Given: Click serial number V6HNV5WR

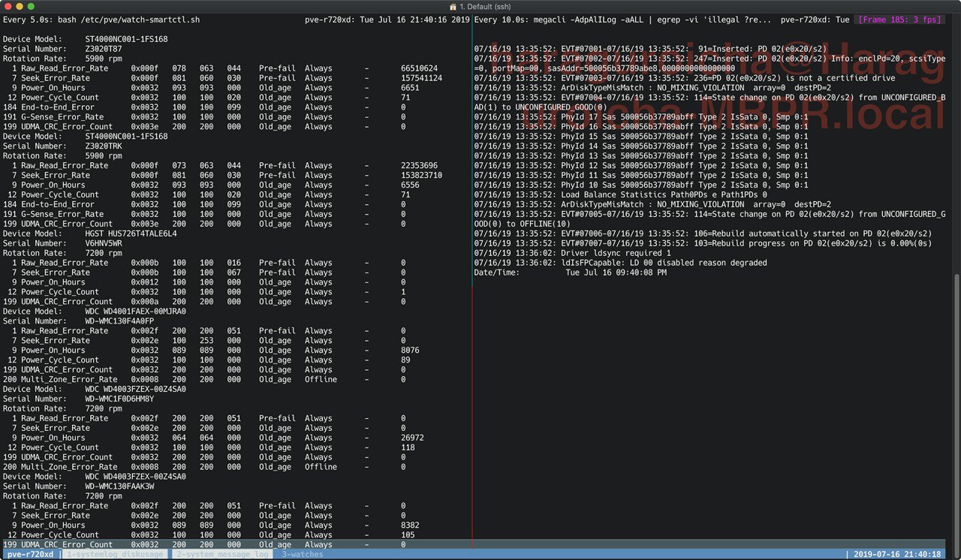Looking at the screenshot, I should coord(104,243).
